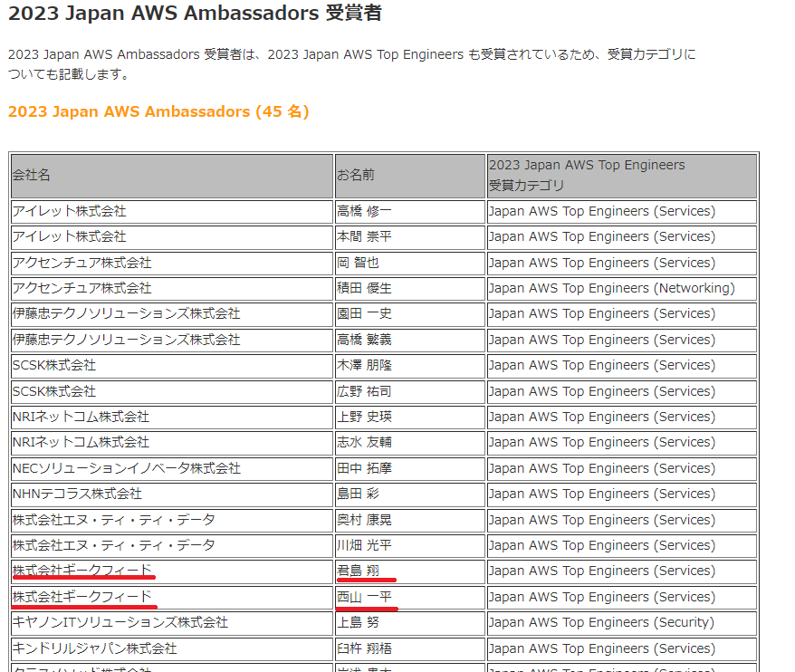Click the orange 2023 Japan AWS Ambassadors (45 名) heading
The image size is (795, 672).
click(x=158, y=111)
